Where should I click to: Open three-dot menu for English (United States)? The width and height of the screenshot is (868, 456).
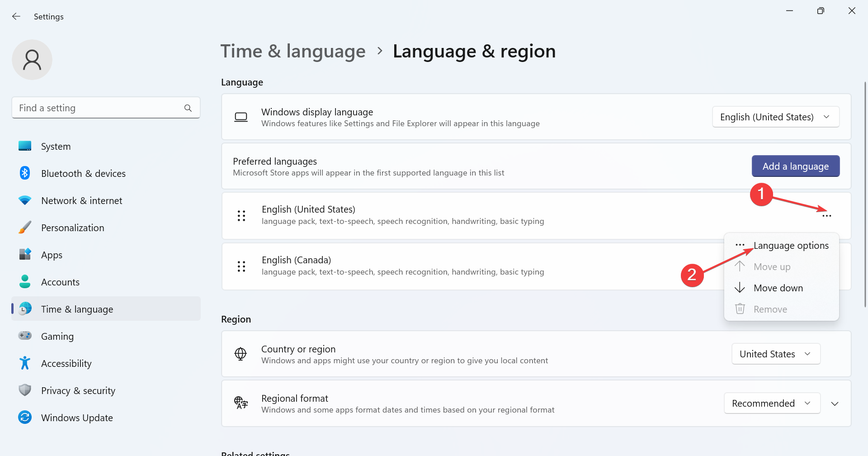(826, 216)
